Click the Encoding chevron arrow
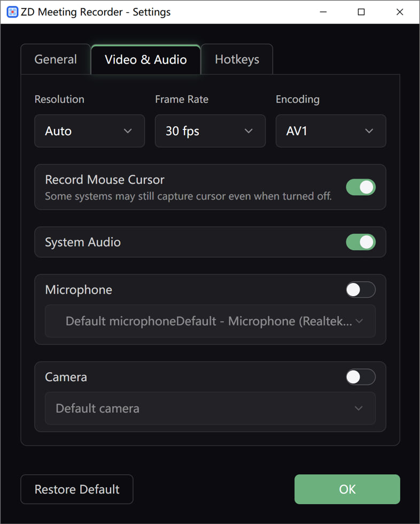Viewport: 420px width, 524px height. (x=369, y=131)
